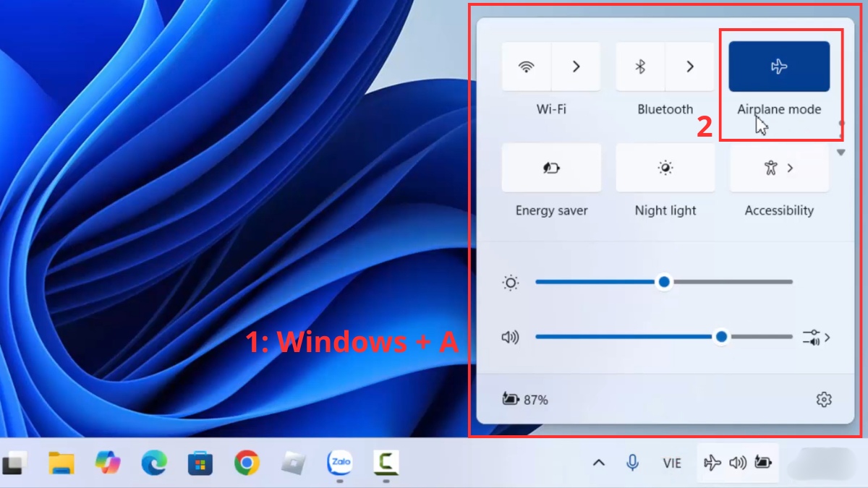Switch to Zalo app on taskbar
The image size is (868, 488).
pyautogui.click(x=339, y=462)
